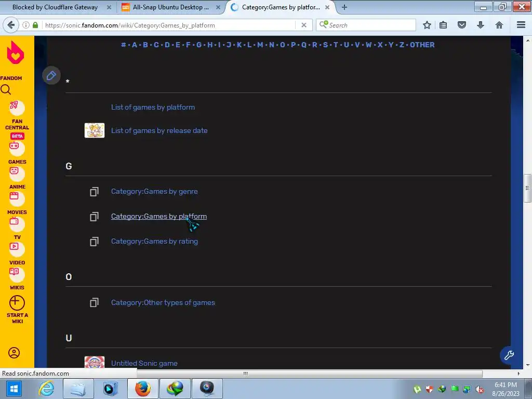Image resolution: width=532 pixels, height=399 pixels.
Task: Switch to All-Snap Ubuntu Desktop tab
Action: click(x=170, y=7)
